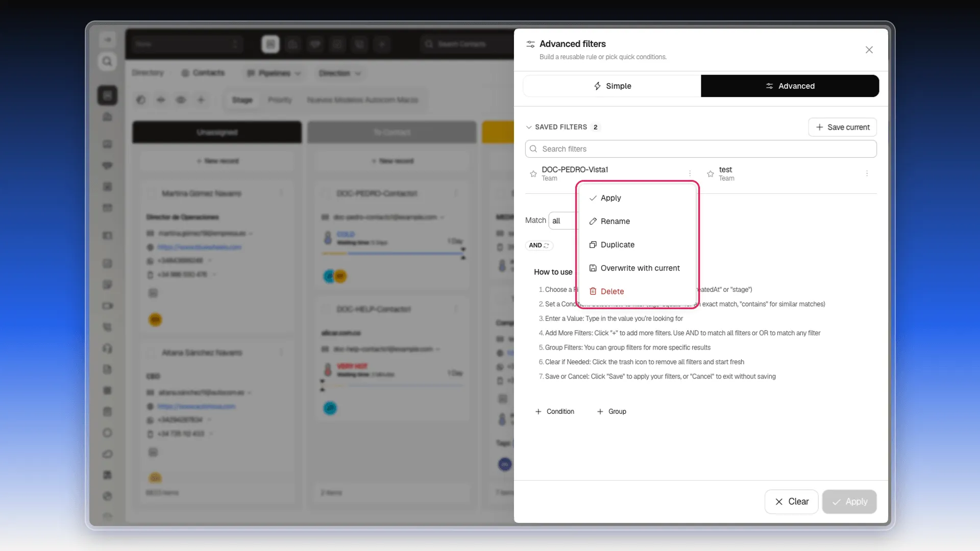Star the DOC-PEDRO-Vista1 saved filter

click(x=533, y=174)
